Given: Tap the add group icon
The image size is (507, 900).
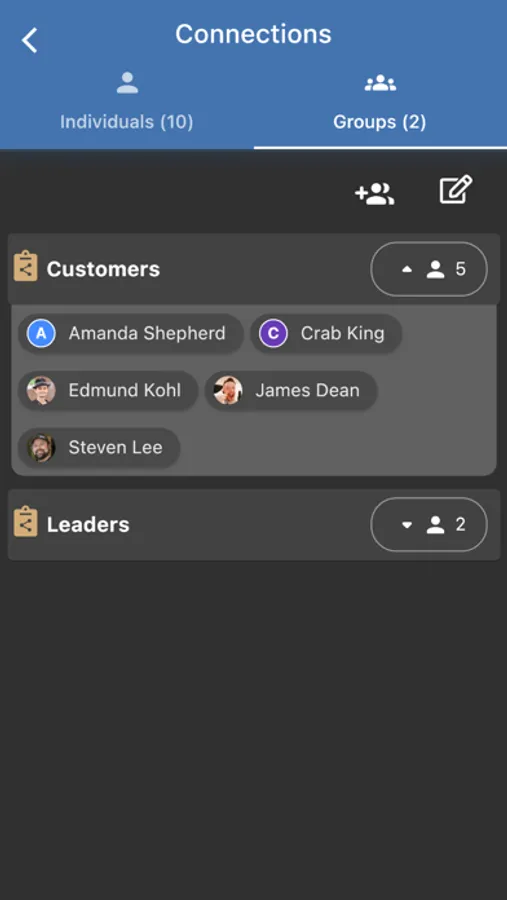Looking at the screenshot, I should click(x=374, y=193).
